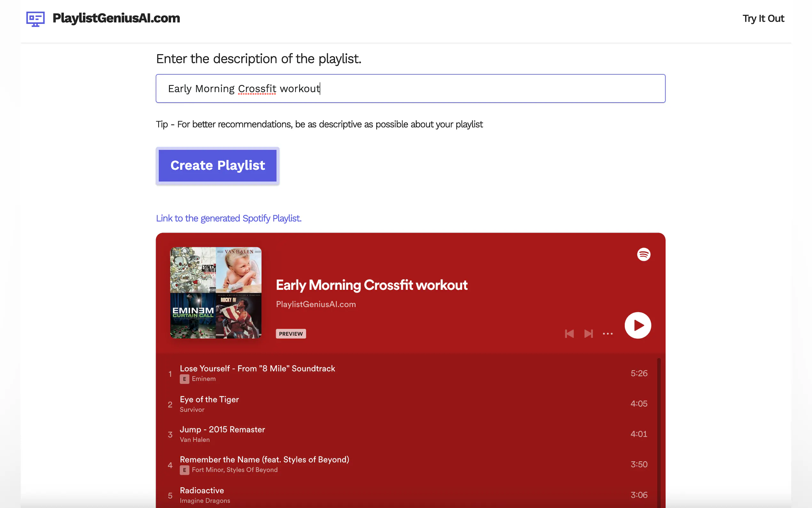Click the Create Playlist button

[x=217, y=166]
